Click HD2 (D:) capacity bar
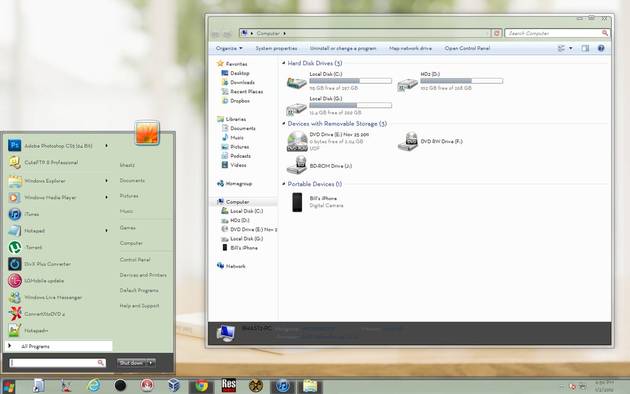Image resolution: width=630 pixels, height=394 pixels. click(x=461, y=81)
